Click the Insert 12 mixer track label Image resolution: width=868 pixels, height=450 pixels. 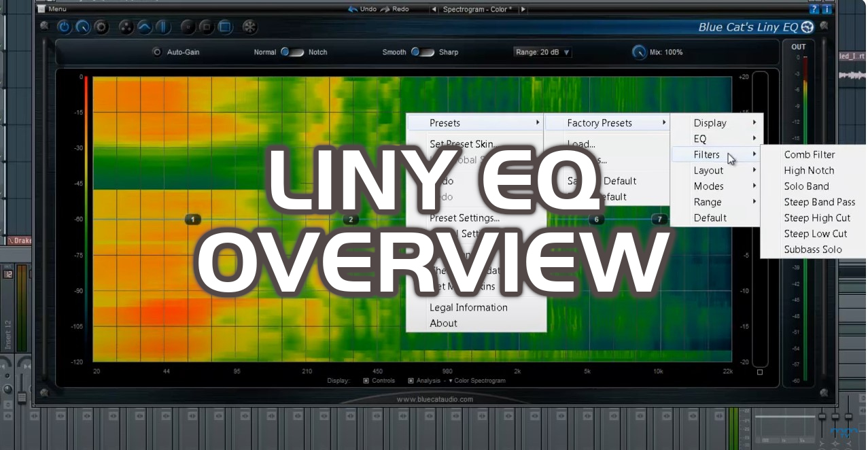[8, 334]
